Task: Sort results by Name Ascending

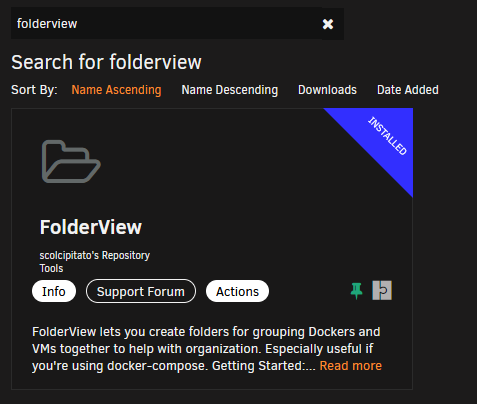Action: [116, 90]
